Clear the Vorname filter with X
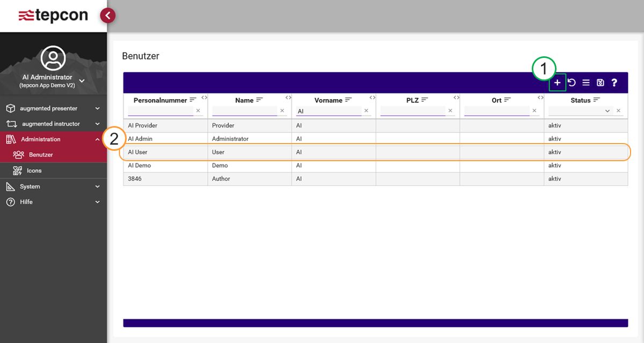Screen dimensions: 644x343 click(x=366, y=111)
